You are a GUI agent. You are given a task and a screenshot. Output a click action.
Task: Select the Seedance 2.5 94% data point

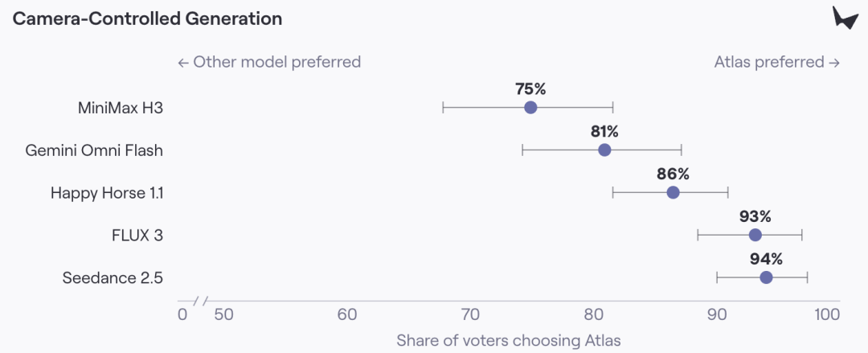click(766, 277)
